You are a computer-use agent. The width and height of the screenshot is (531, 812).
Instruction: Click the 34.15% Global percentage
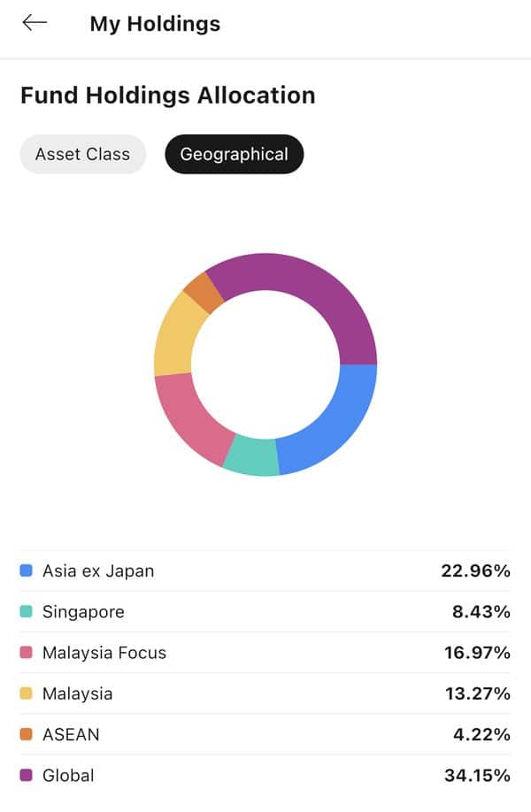coord(477,775)
